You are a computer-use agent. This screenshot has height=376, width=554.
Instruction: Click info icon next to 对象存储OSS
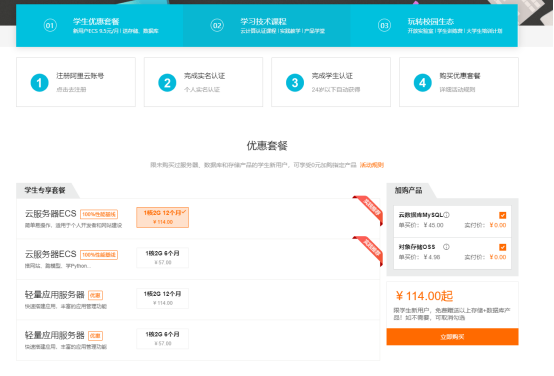pyautogui.click(x=446, y=247)
